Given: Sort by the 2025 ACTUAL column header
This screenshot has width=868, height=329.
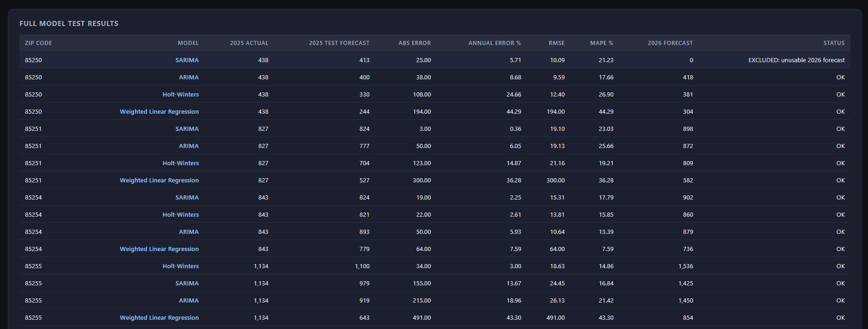Looking at the screenshot, I should (x=249, y=43).
